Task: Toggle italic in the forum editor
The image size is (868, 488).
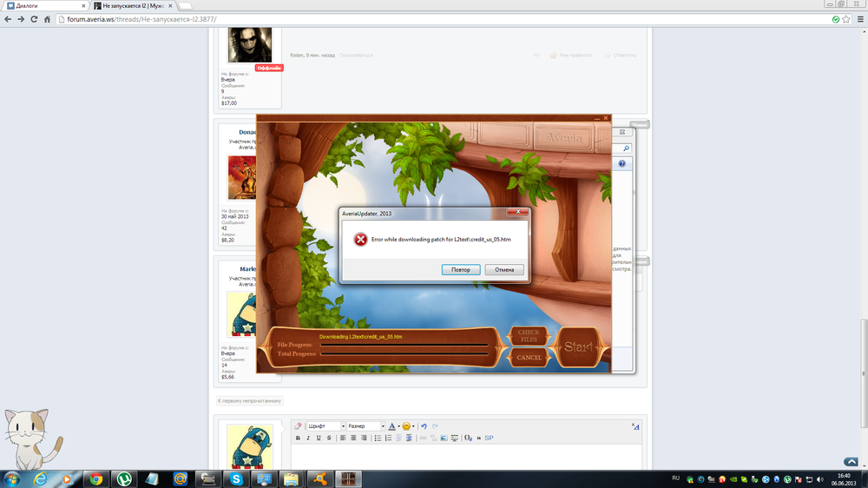Action: pyautogui.click(x=308, y=439)
